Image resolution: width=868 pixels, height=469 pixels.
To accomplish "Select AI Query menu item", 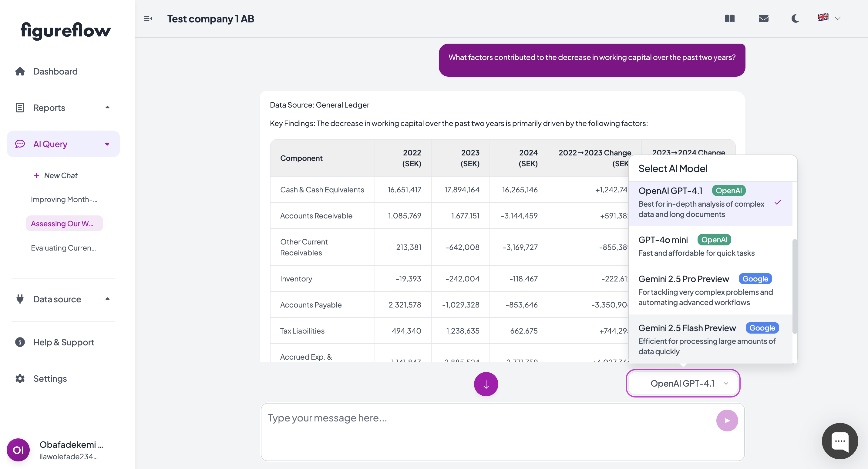I will 63,144.
